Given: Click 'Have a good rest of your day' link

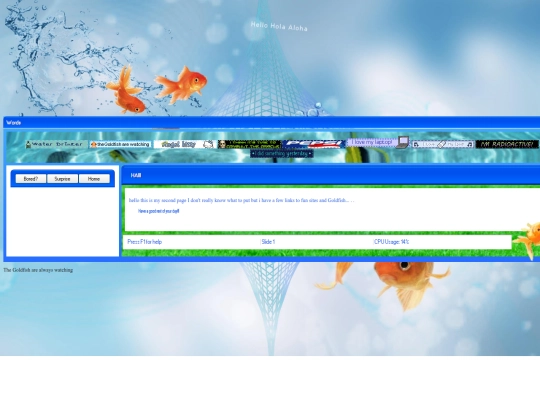Looking at the screenshot, I should pyautogui.click(x=158, y=211).
